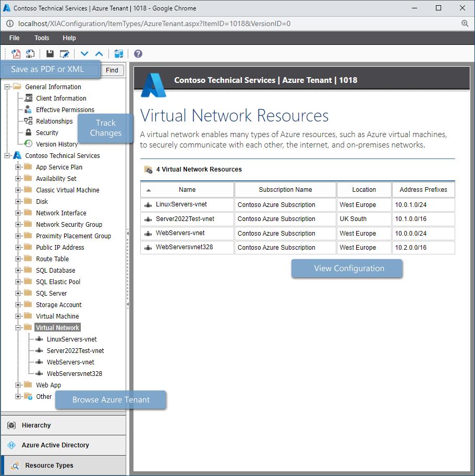
Task: Switch to the Hierarchy tab
Action: click(x=64, y=425)
